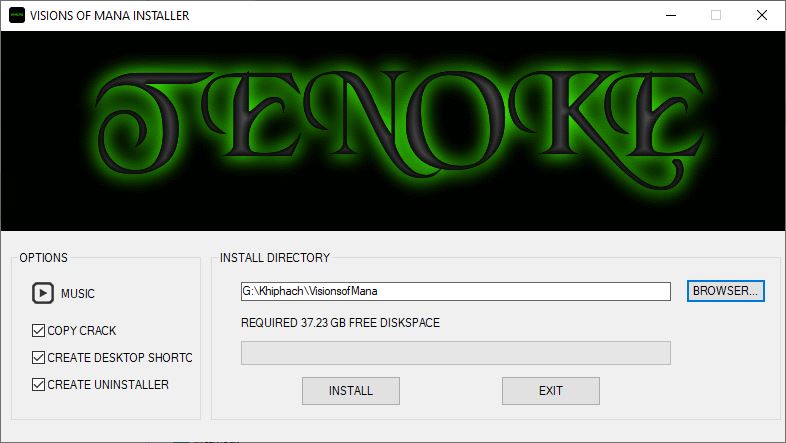Image resolution: width=786 pixels, height=443 pixels.
Task: Play installer music with the play icon
Action: coord(43,293)
